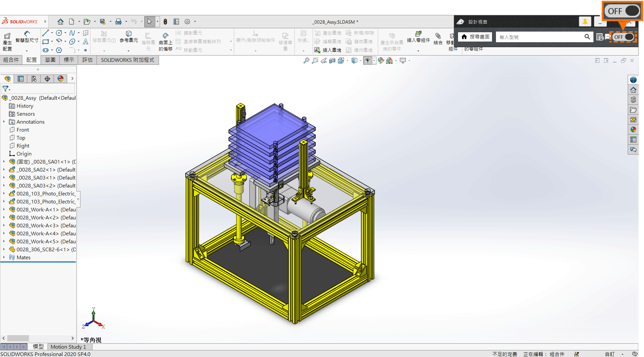644x357 pixels.
Task: Open the Display Style dropdown arrow
Action: coord(360,60)
